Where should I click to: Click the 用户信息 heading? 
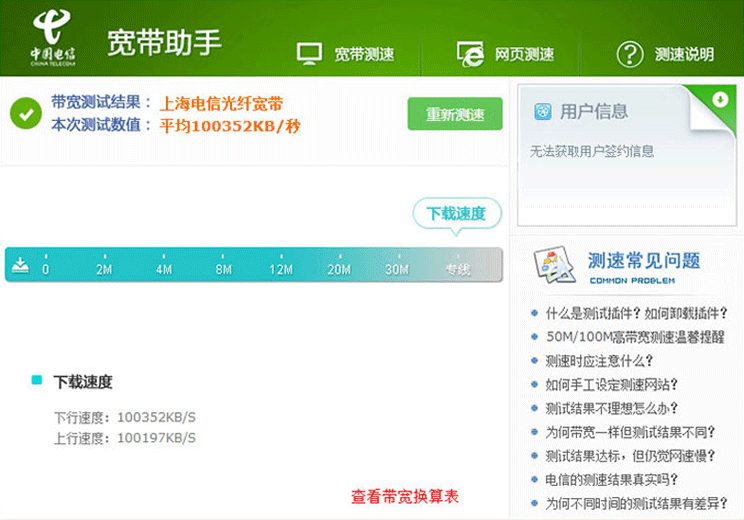[594, 112]
